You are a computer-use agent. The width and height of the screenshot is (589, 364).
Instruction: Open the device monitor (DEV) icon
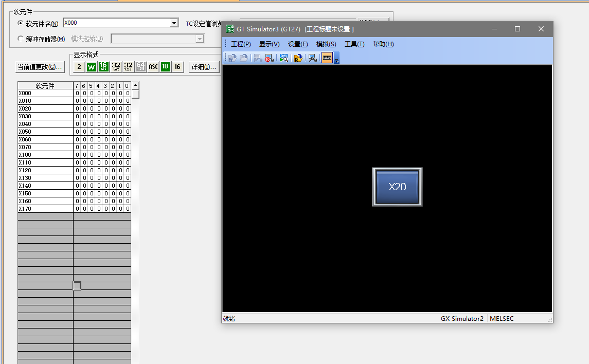283,58
